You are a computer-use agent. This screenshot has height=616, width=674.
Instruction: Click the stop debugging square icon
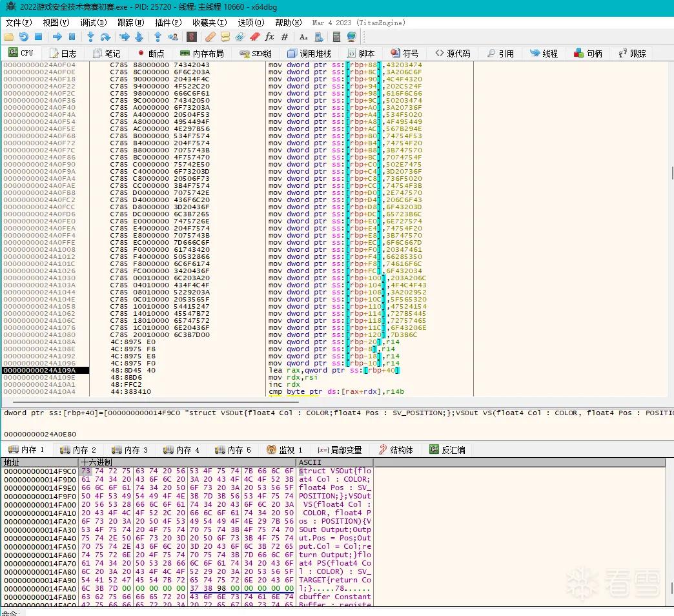[38, 37]
